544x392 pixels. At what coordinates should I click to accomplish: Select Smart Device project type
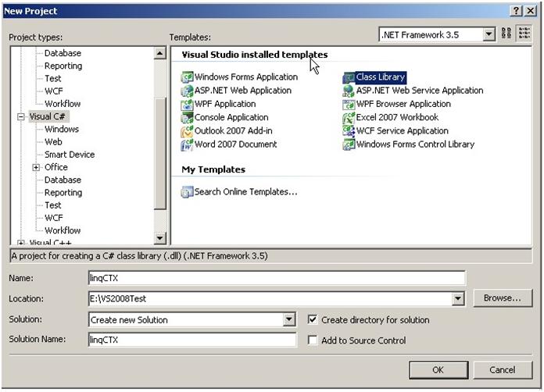tap(70, 155)
